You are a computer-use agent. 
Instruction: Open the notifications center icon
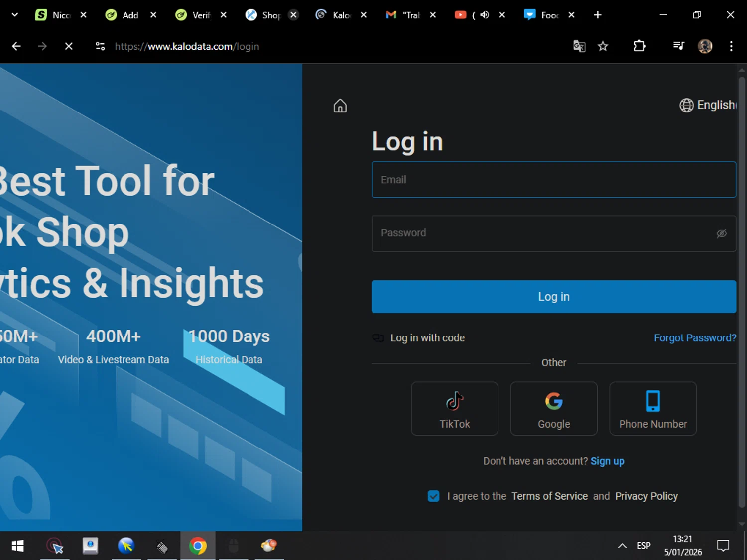pyautogui.click(x=723, y=546)
